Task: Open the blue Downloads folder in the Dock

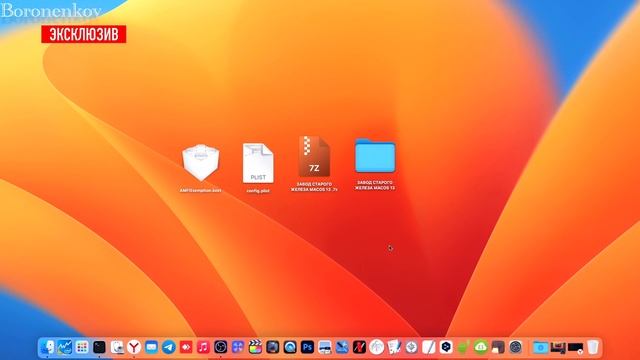Action: (x=540, y=347)
